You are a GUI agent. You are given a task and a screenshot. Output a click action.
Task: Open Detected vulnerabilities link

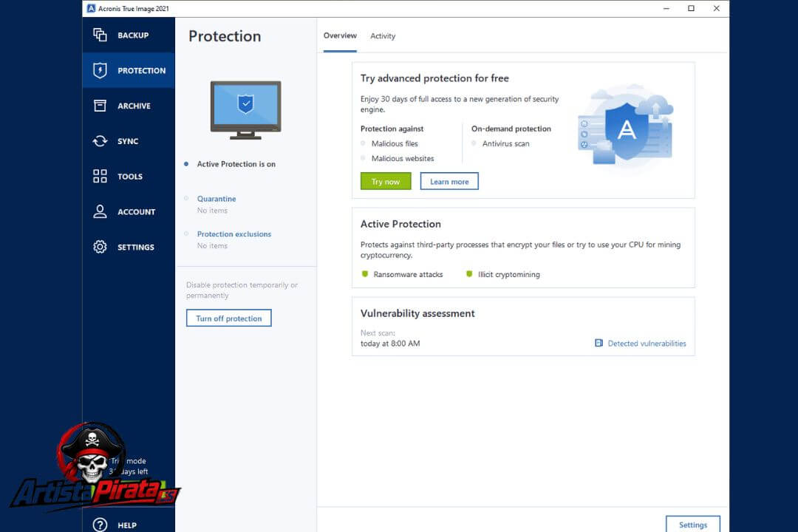[x=647, y=343]
